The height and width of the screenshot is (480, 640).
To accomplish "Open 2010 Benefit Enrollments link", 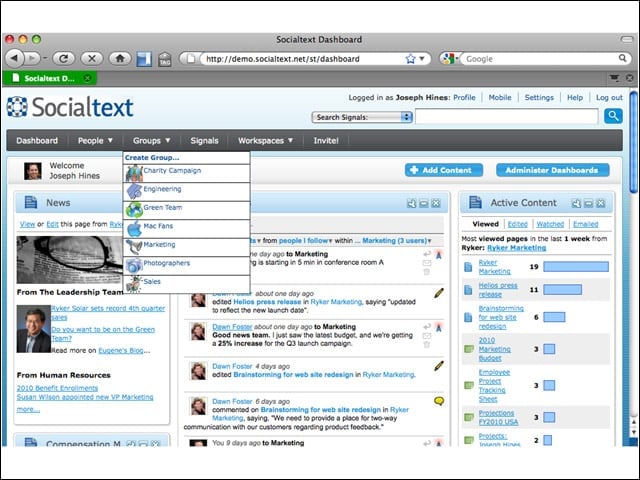I will [x=57, y=388].
